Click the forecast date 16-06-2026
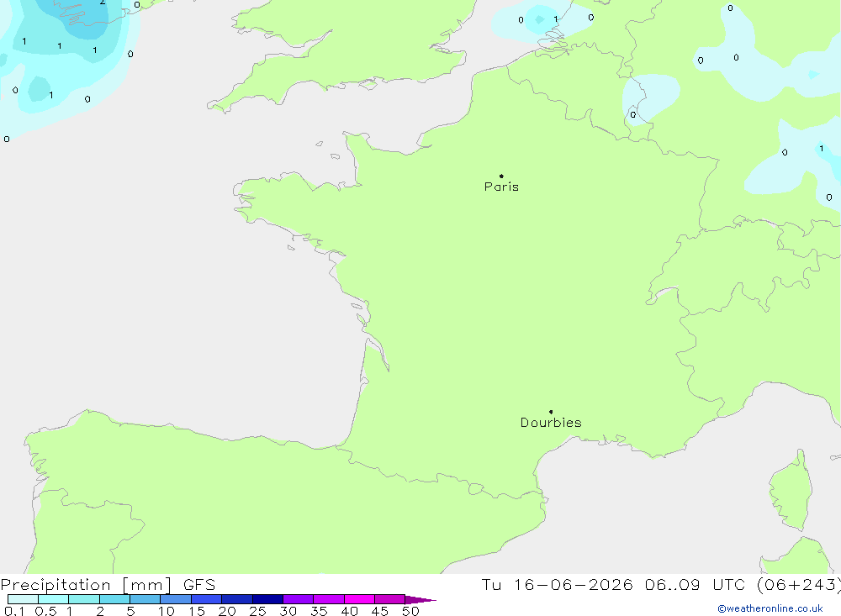The height and width of the screenshot is (616, 841). (573, 584)
